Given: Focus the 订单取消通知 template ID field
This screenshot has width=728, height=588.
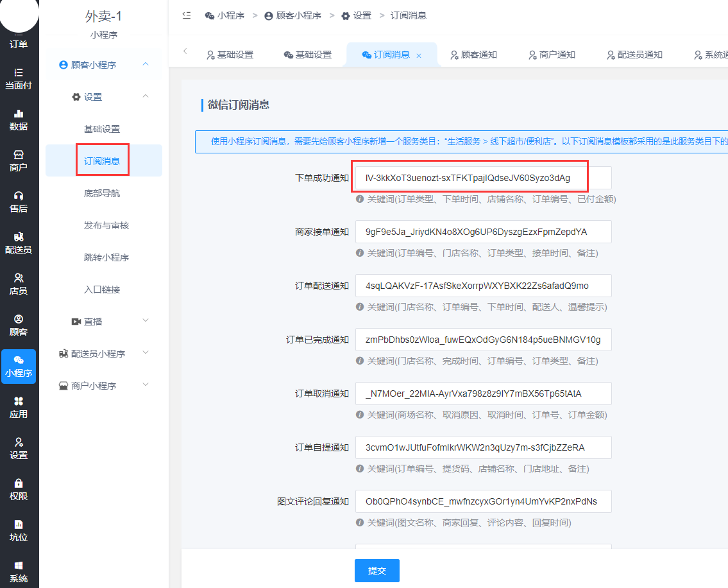Looking at the screenshot, I should 484,393.
